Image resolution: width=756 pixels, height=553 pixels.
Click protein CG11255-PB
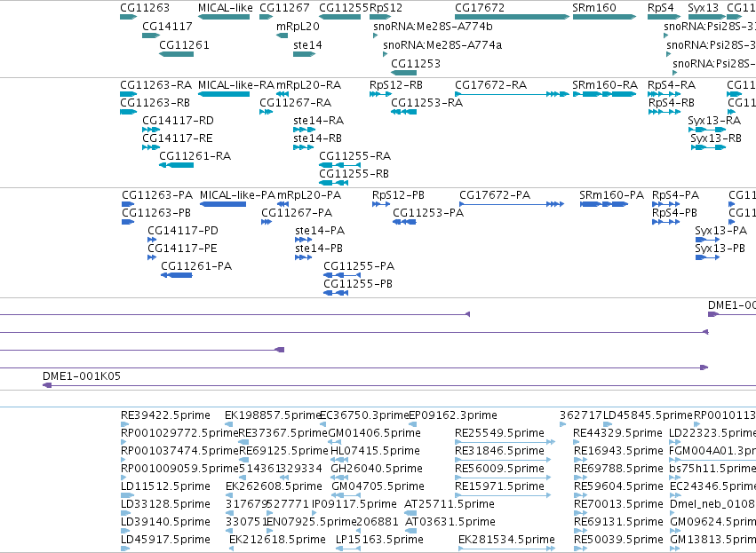click(x=358, y=285)
